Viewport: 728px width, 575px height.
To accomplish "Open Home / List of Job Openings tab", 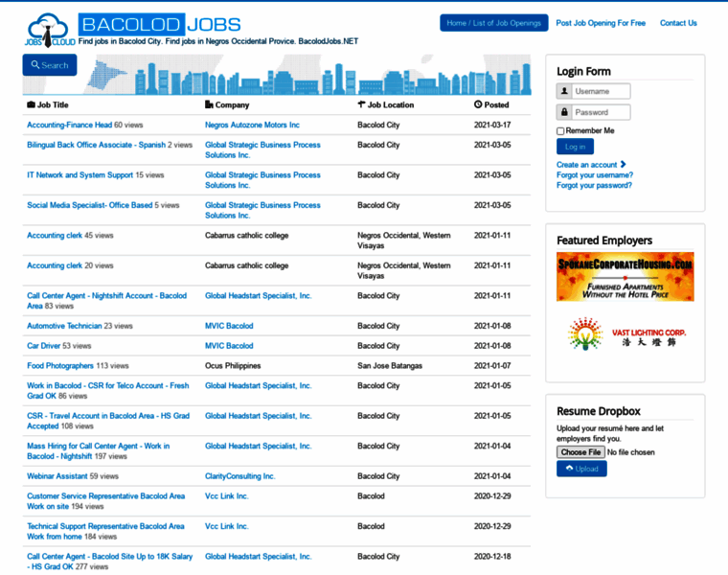I will point(493,23).
